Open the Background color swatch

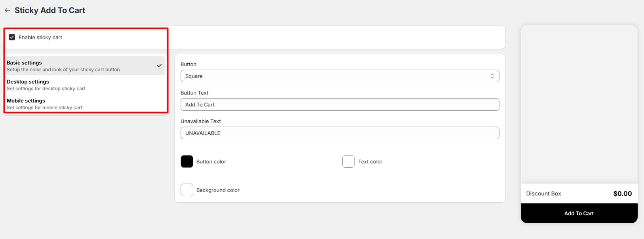click(187, 190)
